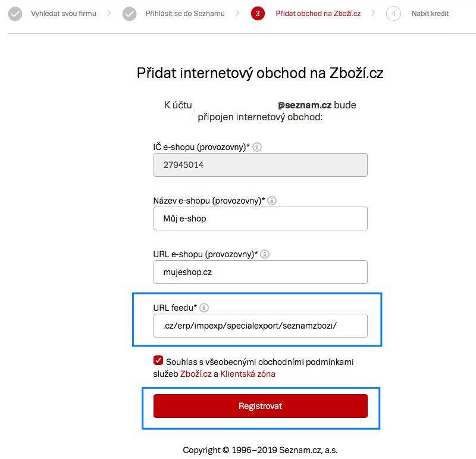Click the checkmark icon beside Vyhledat svou firmu

pos(15,13)
